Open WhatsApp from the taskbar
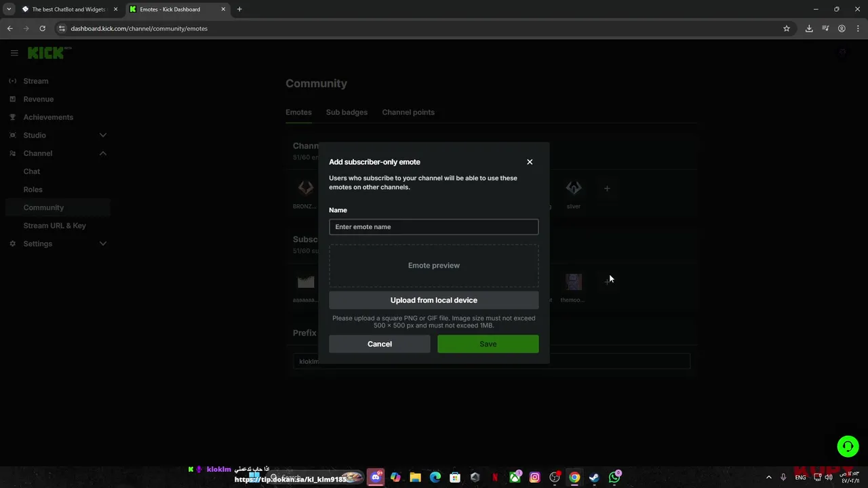The height and width of the screenshot is (488, 868). point(614,477)
